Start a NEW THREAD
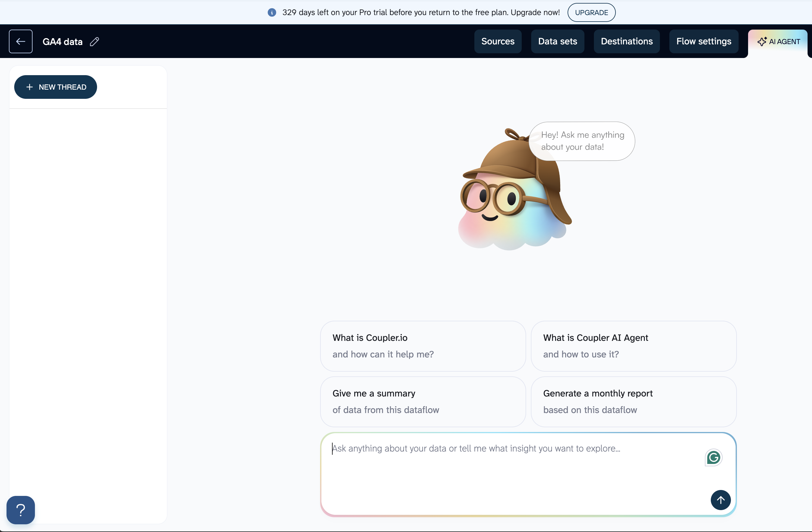This screenshot has height=532, width=812. click(56, 87)
